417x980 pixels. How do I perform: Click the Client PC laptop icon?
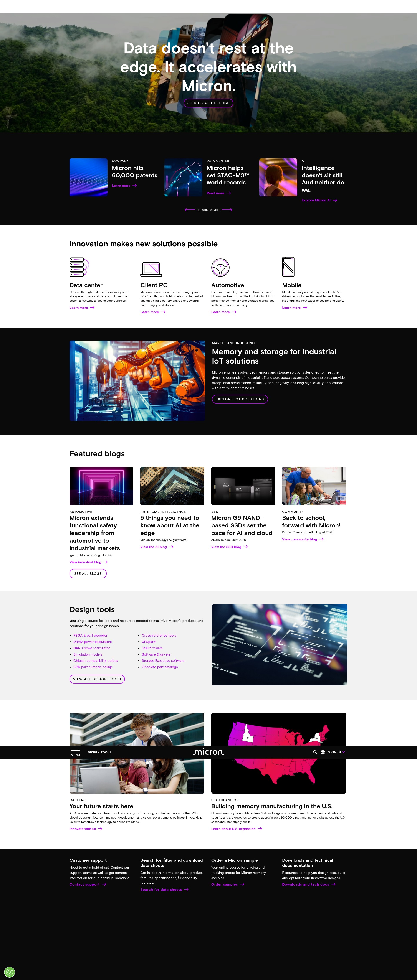pyautogui.click(x=151, y=269)
